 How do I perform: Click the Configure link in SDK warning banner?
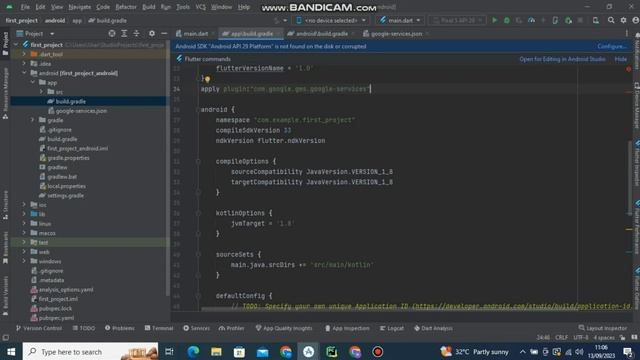[611, 46]
